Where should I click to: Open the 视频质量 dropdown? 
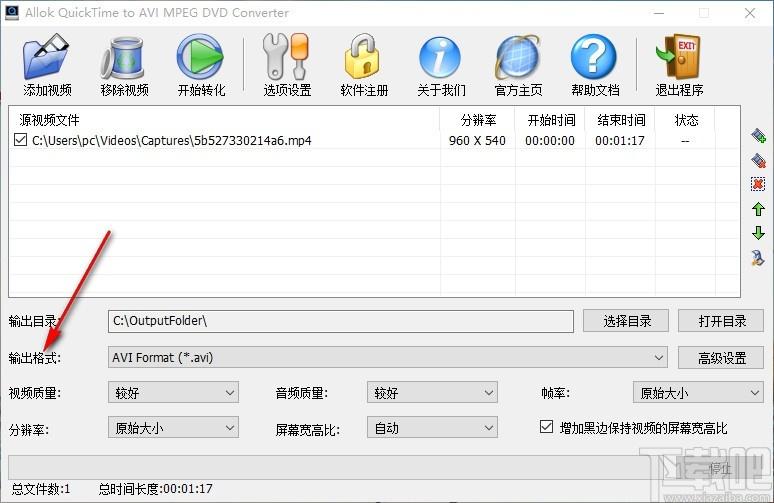point(173,392)
